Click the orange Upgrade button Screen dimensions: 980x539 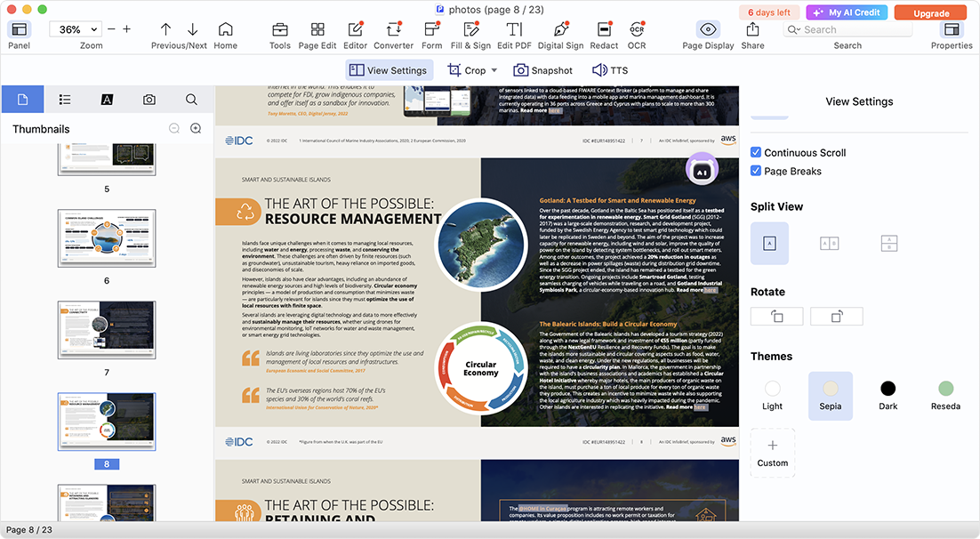click(x=931, y=12)
